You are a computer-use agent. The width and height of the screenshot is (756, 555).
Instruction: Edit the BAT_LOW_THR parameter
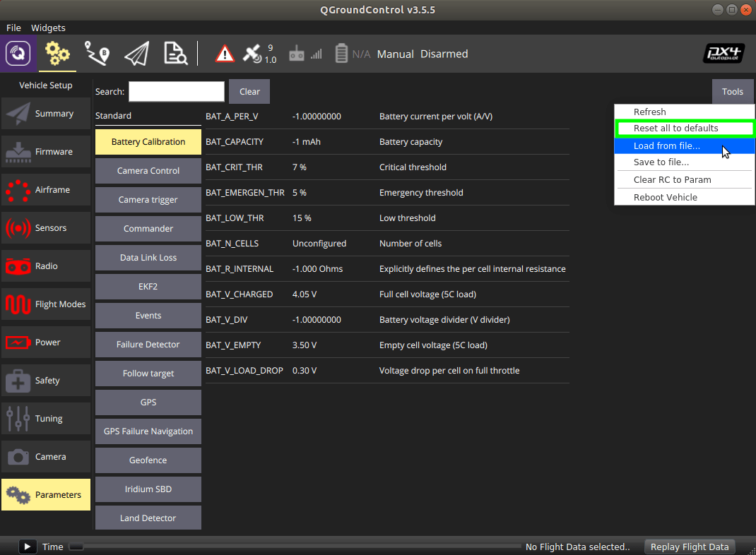point(387,218)
